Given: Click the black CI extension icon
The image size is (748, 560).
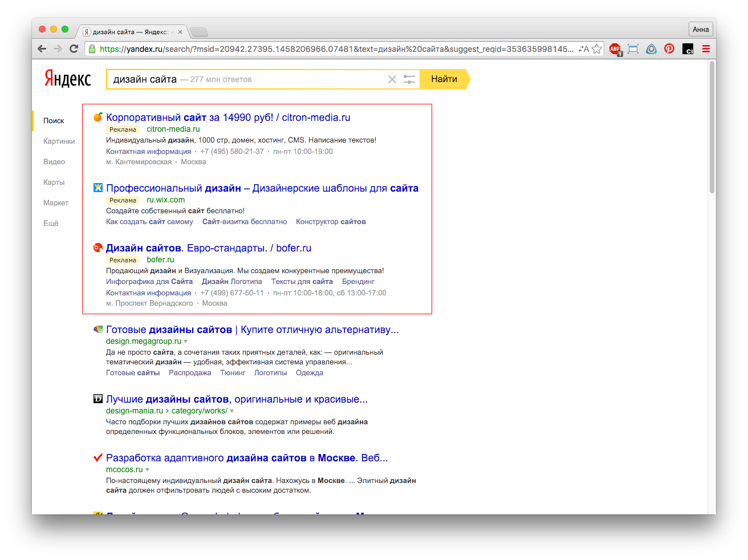Looking at the screenshot, I should click(x=688, y=49).
